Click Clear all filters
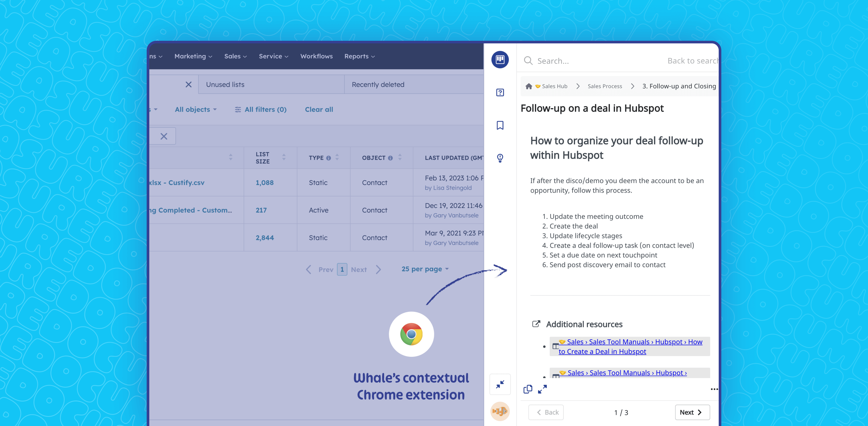 (x=319, y=110)
